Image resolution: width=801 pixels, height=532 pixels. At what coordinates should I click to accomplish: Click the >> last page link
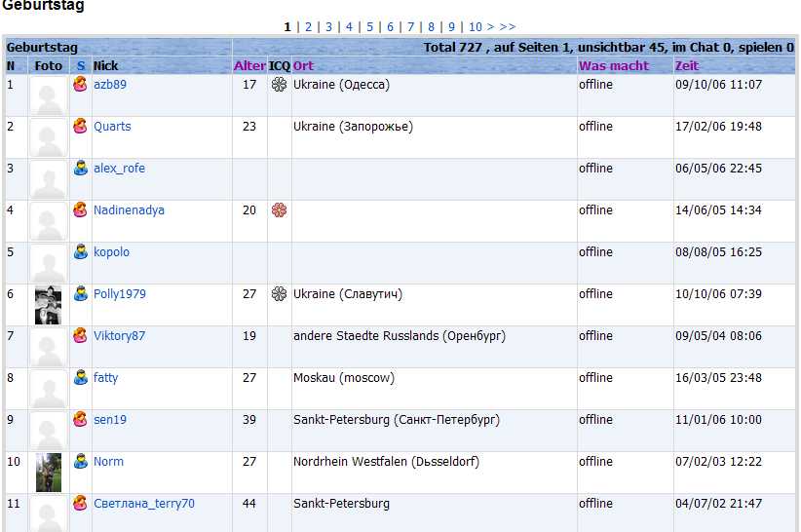point(508,27)
